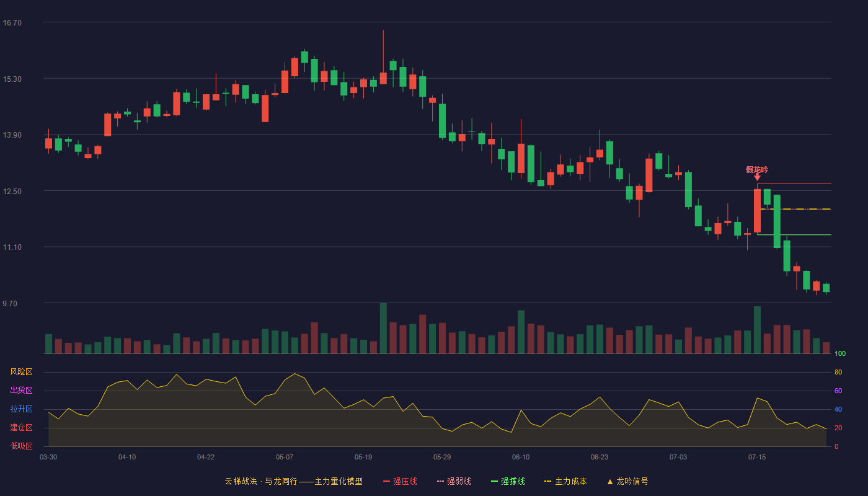Click the red 20 indicator axis value
Viewport: 868px width, 496px height.
838,428
